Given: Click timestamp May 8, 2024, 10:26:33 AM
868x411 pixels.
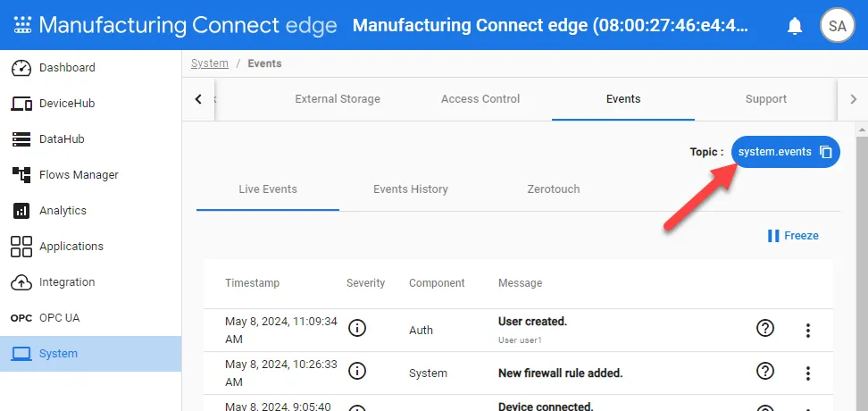Looking at the screenshot, I should click(281, 373).
